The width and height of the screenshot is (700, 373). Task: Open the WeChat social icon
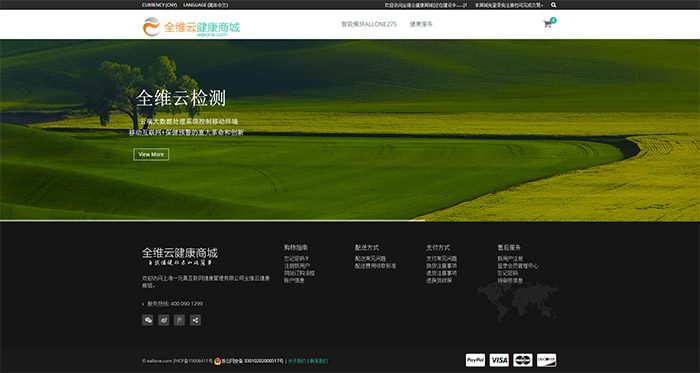coord(147,320)
